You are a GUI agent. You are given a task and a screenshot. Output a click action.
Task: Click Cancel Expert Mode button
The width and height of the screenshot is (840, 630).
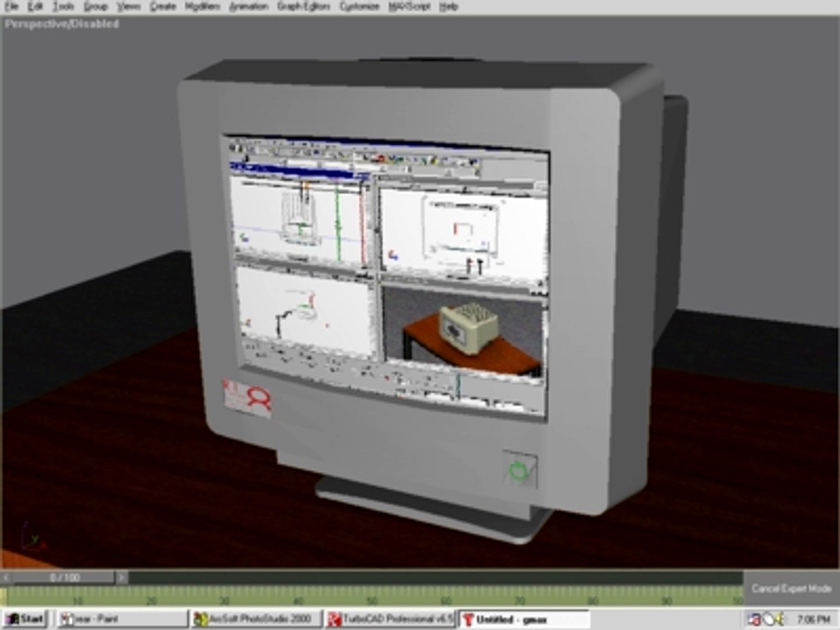[x=791, y=588]
